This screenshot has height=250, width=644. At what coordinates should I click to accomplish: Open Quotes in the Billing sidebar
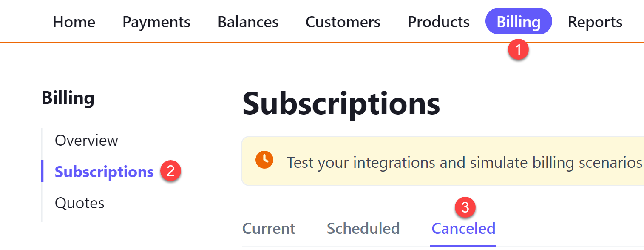(79, 203)
